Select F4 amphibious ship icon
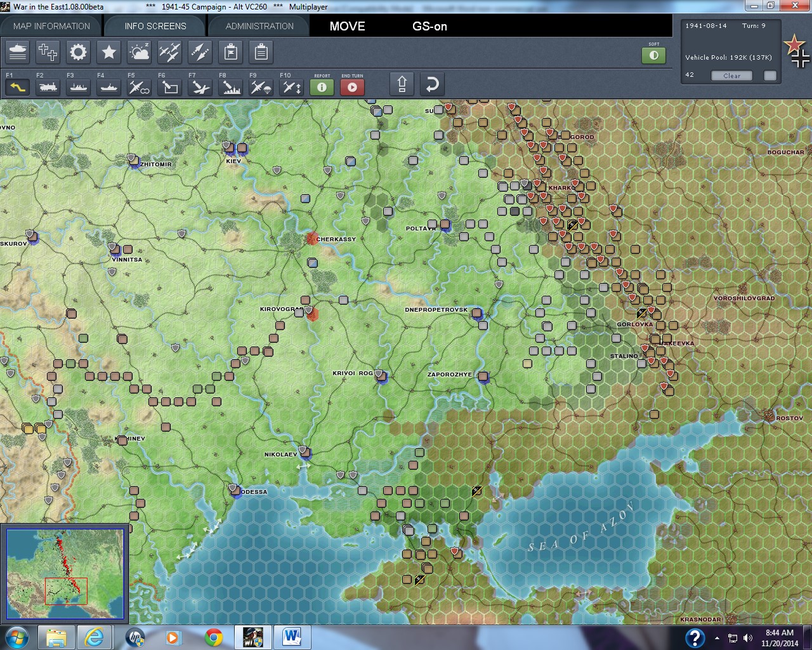 [x=109, y=87]
